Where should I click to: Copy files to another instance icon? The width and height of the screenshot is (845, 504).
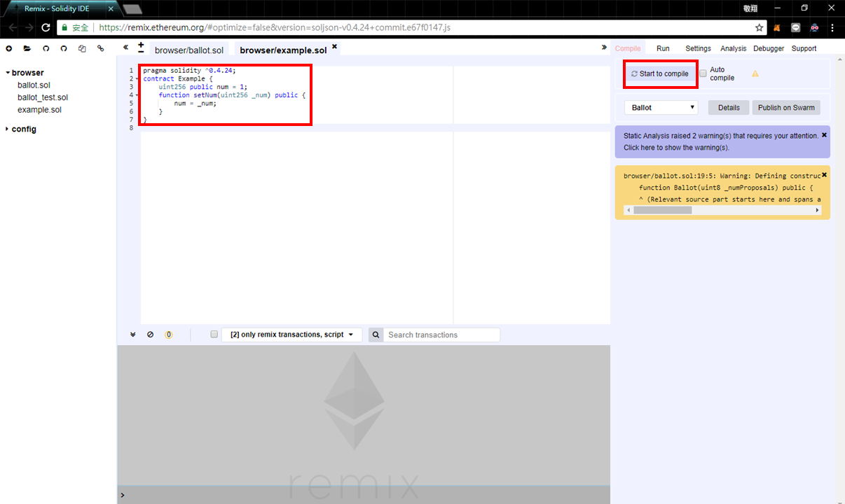coord(82,48)
